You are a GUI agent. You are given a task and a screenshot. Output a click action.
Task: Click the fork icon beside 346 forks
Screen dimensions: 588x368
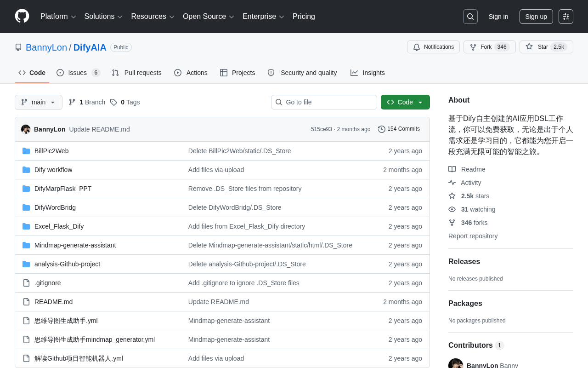point(452,223)
